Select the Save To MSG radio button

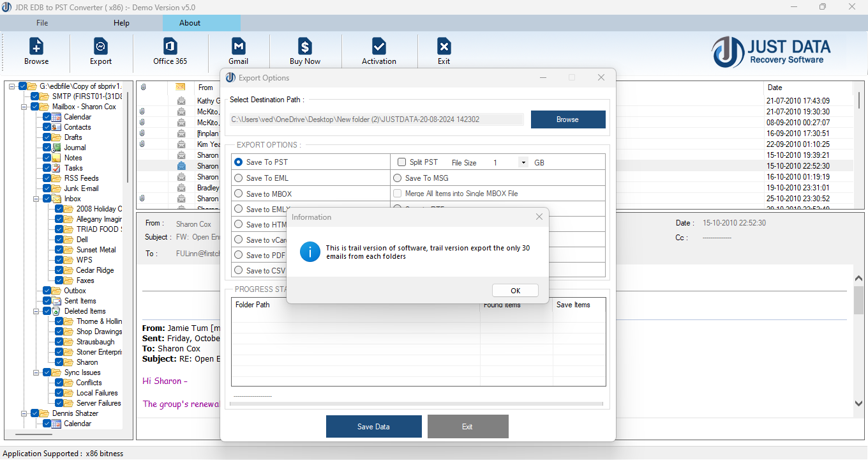[x=397, y=178]
